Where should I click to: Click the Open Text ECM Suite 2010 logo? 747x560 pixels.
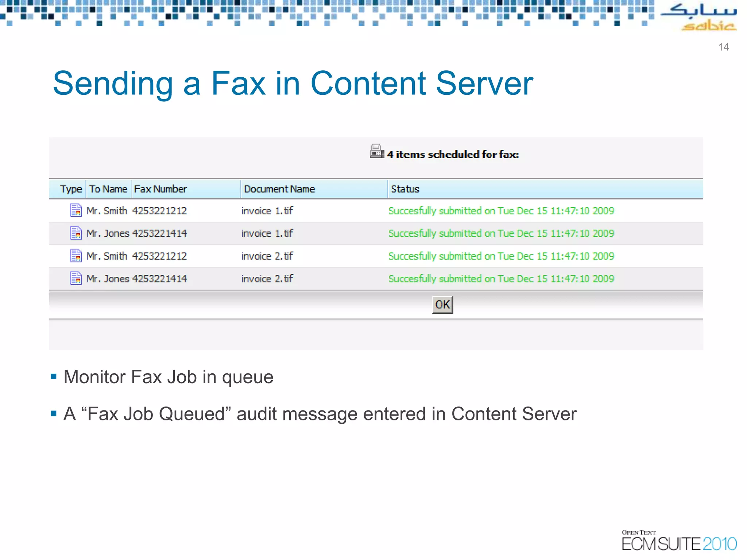[x=679, y=540]
